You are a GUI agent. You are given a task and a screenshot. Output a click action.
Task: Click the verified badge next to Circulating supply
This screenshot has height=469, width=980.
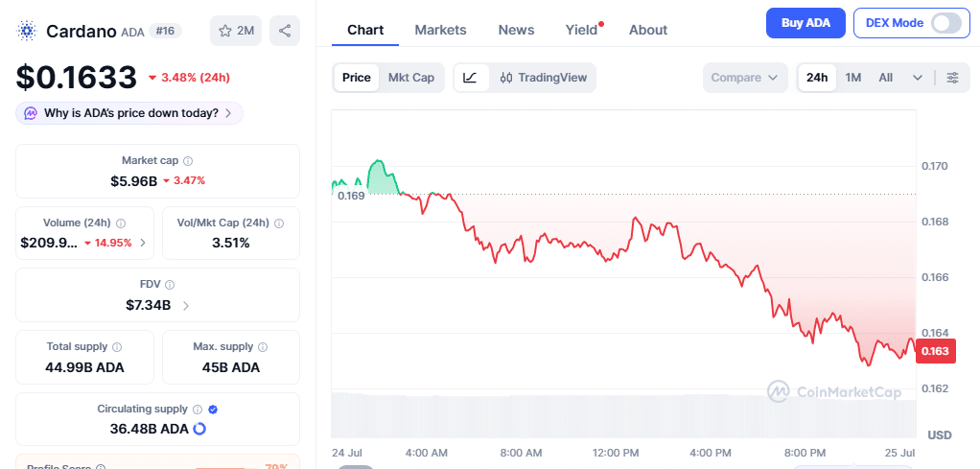(x=213, y=409)
